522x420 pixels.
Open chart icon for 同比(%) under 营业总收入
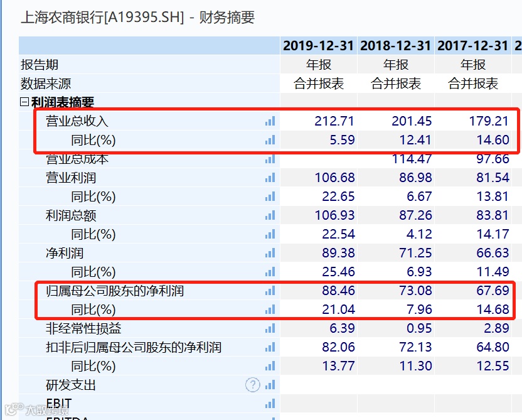click(x=270, y=140)
